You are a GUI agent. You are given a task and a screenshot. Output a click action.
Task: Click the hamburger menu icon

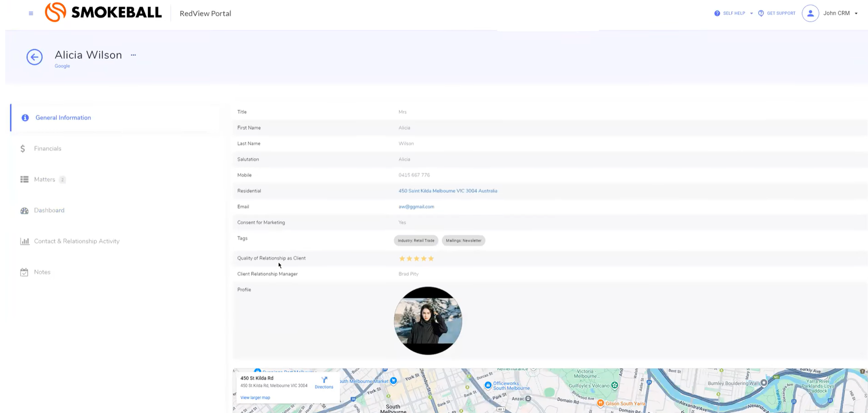31,13
